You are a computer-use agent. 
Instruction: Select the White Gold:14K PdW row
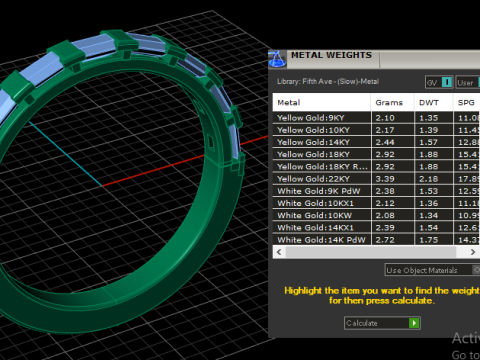click(376, 240)
